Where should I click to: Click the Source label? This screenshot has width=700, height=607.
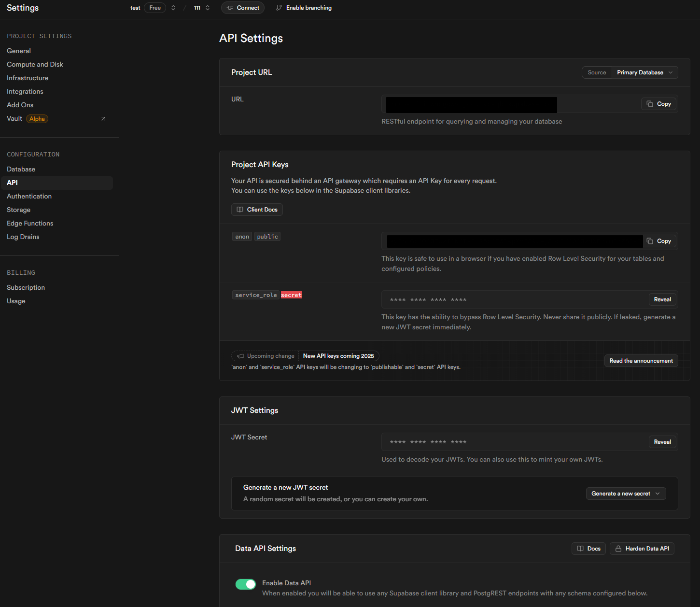[x=597, y=72]
